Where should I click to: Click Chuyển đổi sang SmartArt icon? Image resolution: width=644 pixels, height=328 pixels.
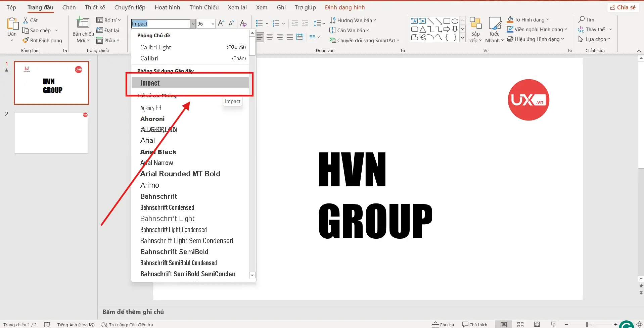point(332,40)
